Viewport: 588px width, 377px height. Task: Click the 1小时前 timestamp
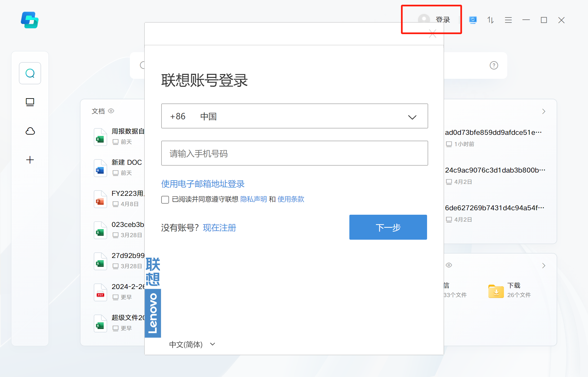click(464, 144)
